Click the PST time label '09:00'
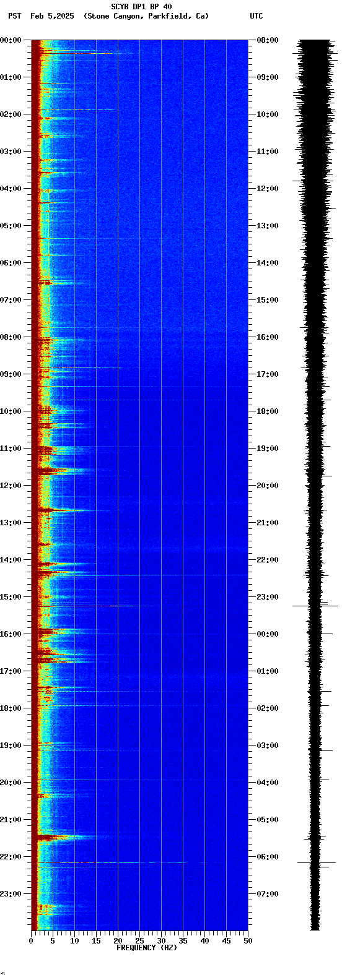Screen dimensions: 342x980 coord(11,374)
